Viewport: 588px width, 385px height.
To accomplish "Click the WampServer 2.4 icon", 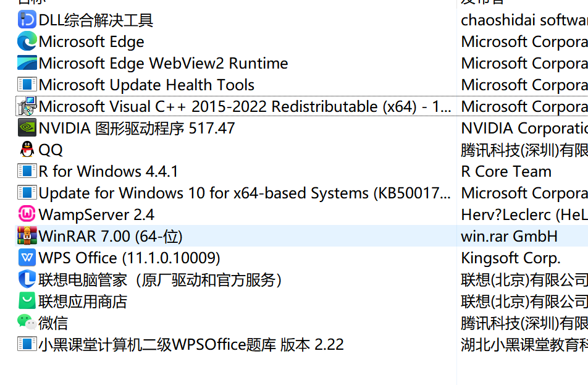I will (x=27, y=215).
